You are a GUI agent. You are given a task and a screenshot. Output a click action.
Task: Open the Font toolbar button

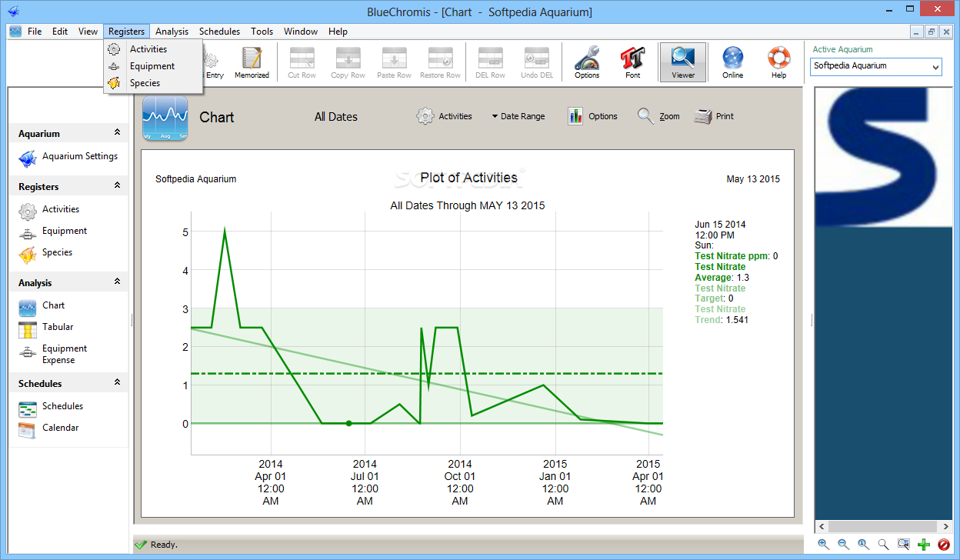[x=632, y=62]
